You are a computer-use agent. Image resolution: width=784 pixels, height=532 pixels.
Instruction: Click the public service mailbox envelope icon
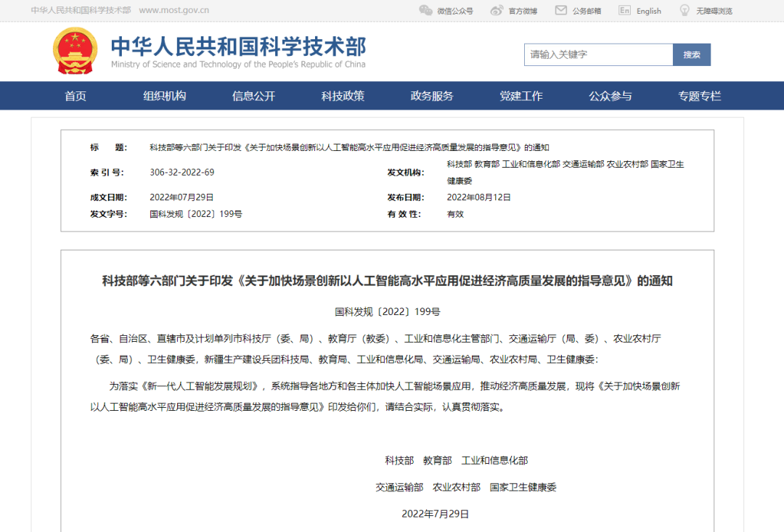coord(561,10)
